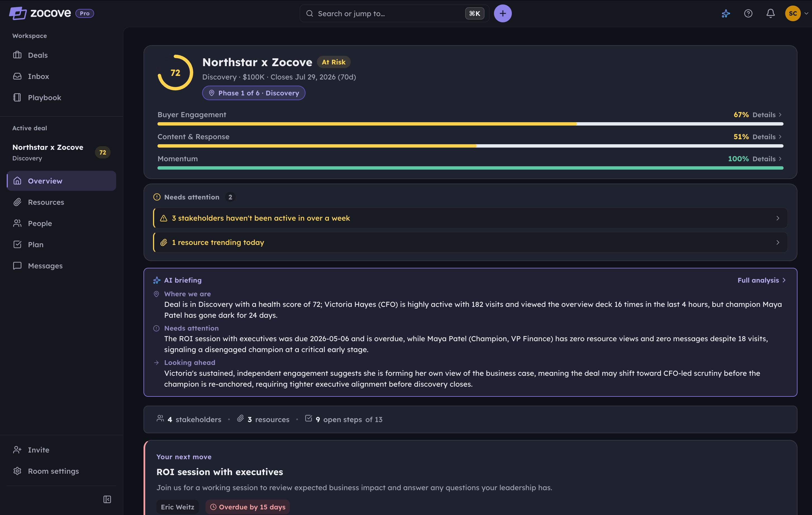
Task: Click the Inbox tray icon
Action: tap(17, 76)
